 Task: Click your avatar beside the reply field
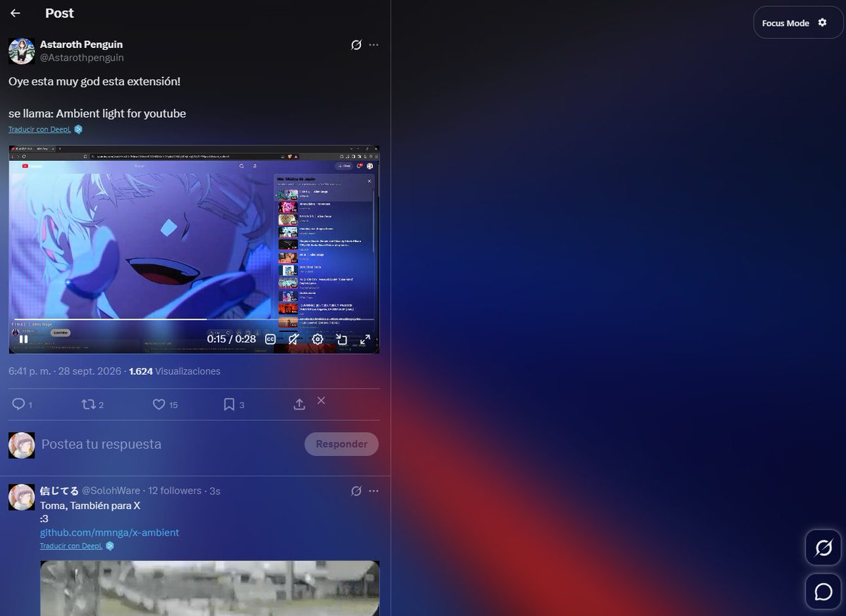click(21, 445)
